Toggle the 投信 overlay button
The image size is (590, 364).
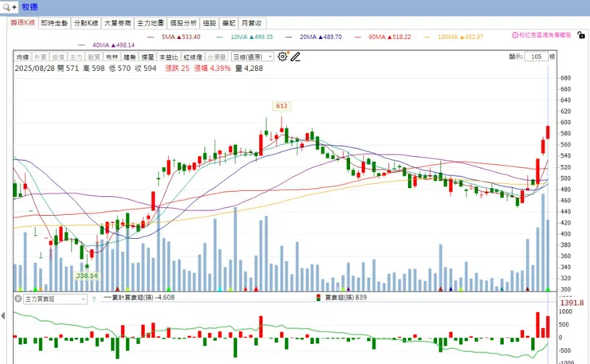(58, 57)
